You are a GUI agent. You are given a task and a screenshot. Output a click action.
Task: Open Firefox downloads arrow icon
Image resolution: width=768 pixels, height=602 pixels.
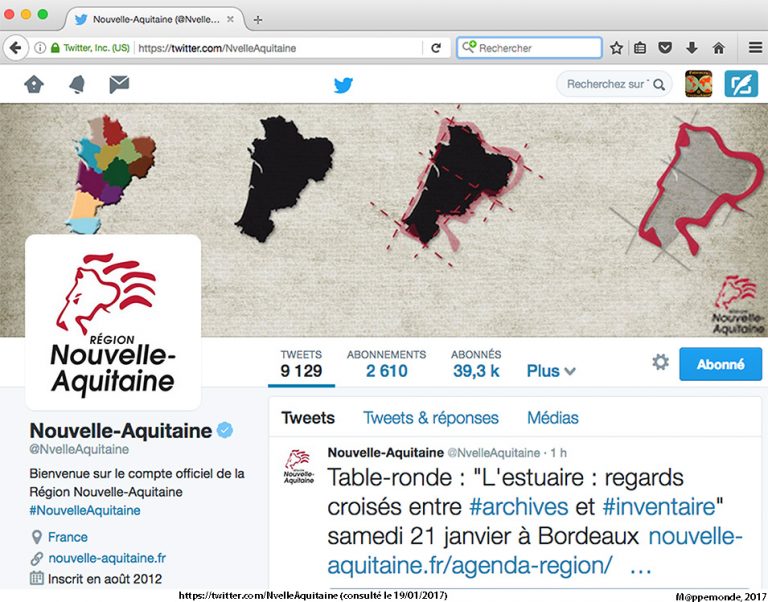692,48
